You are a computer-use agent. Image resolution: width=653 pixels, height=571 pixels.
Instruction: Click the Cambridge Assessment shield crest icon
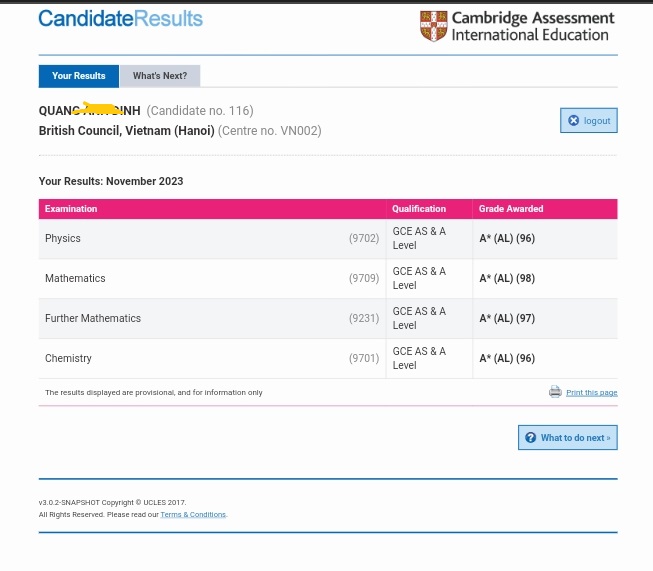click(x=433, y=26)
